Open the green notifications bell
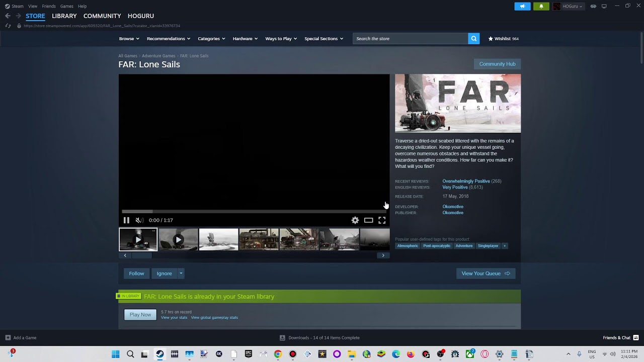This screenshot has width=644, height=362. coord(541,6)
